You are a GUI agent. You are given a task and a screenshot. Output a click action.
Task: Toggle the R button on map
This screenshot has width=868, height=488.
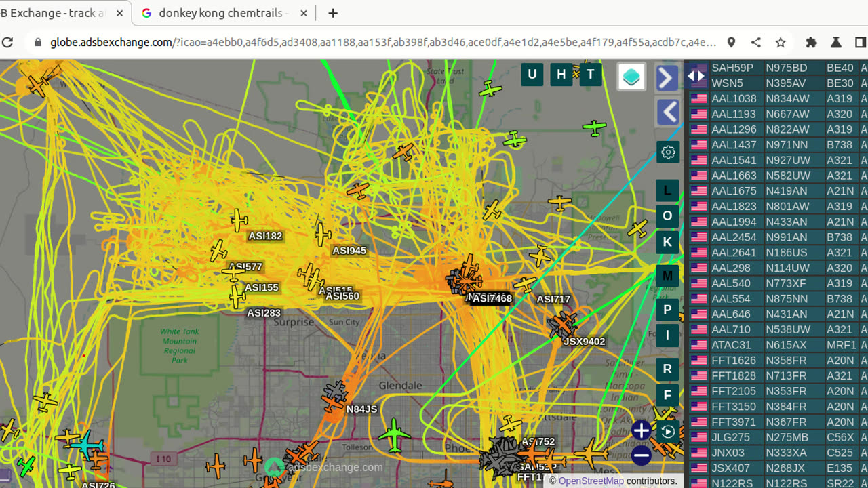click(667, 369)
